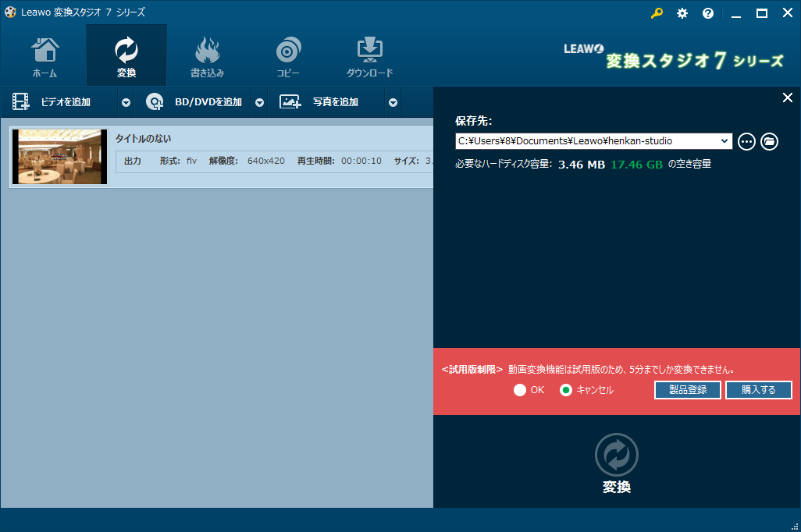Open the ダウンロード (Download) module
The width and height of the screenshot is (801, 532).
(369, 55)
